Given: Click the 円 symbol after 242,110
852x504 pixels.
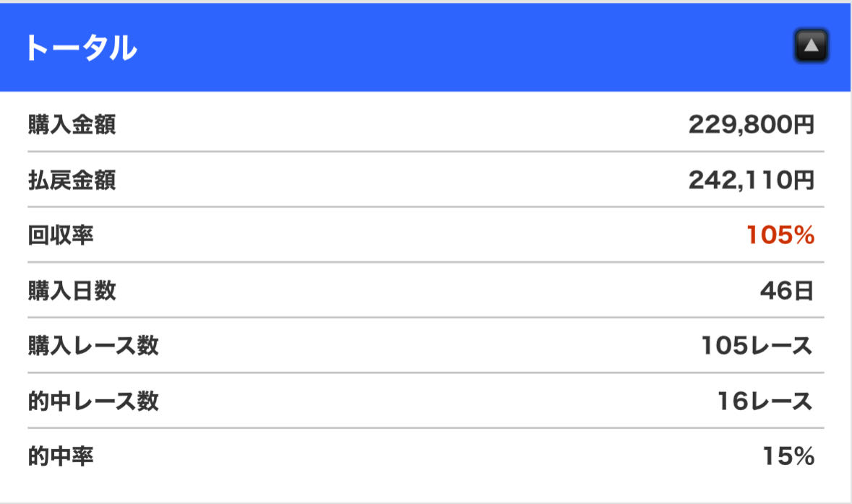Looking at the screenshot, I should click(x=804, y=180).
